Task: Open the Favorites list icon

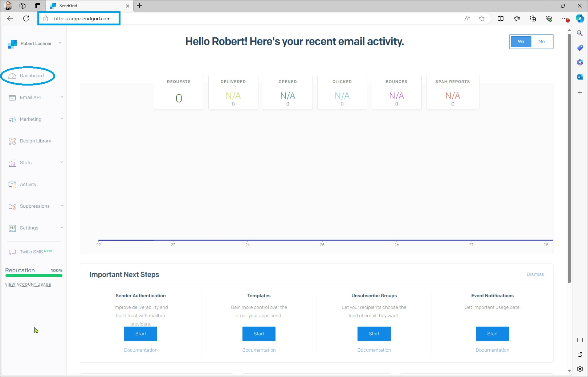Action: click(x=517, y=18)
